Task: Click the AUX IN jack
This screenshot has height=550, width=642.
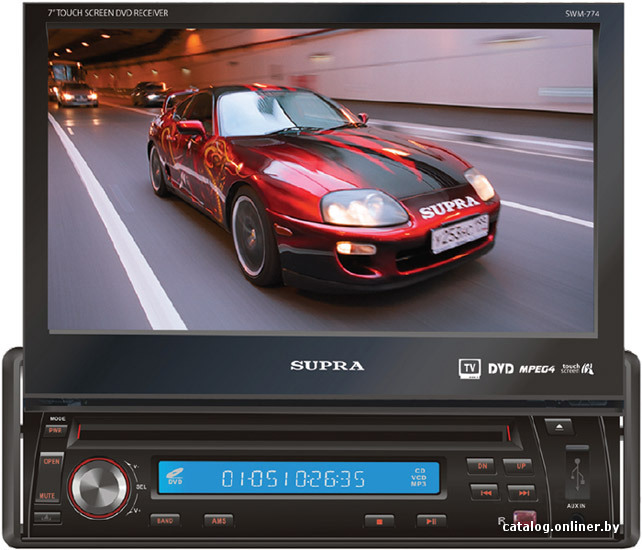Action: click(576, 520)
